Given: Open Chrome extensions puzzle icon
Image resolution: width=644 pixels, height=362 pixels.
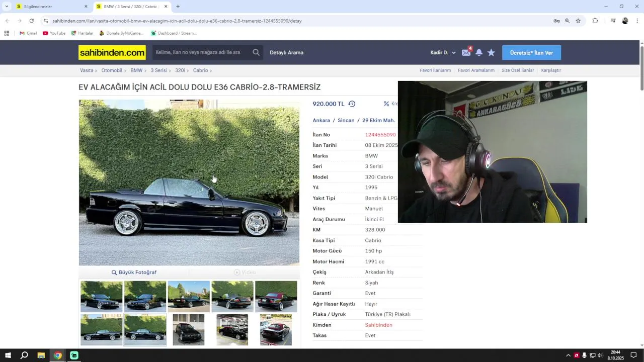Looking at the screenshot, I should (x=595, y=21).
